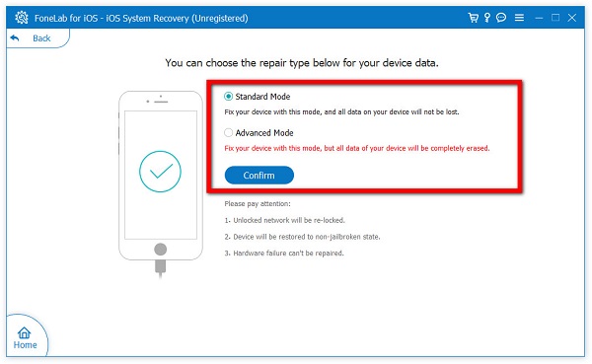
Task: Click the Back text label
Action: (41, 38)
